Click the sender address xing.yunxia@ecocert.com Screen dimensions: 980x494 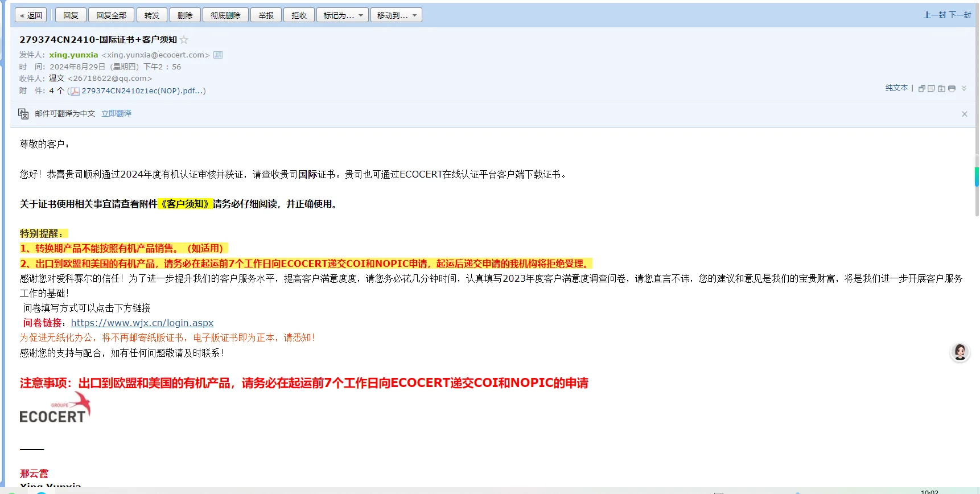pyautogui.click(x=155, y=55)
